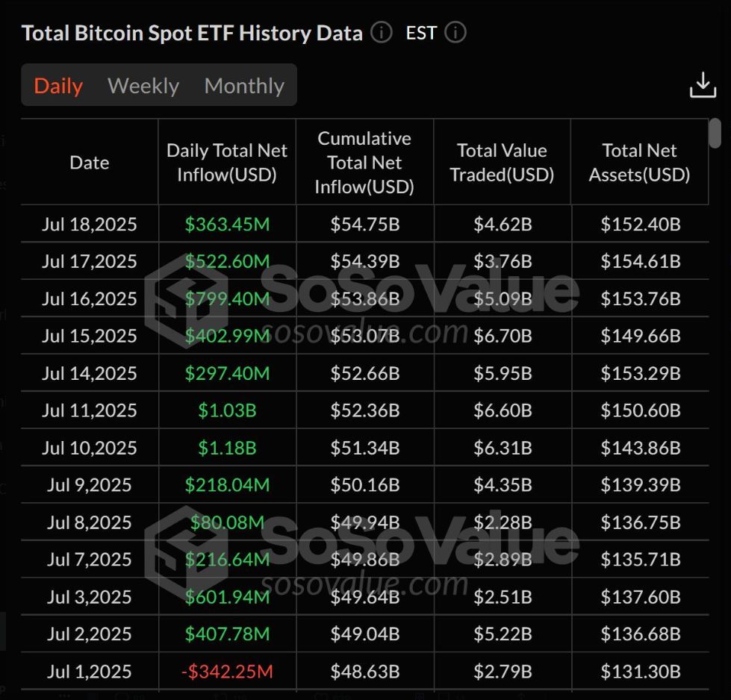Select the Jul 14,2025 date cell

90,373
